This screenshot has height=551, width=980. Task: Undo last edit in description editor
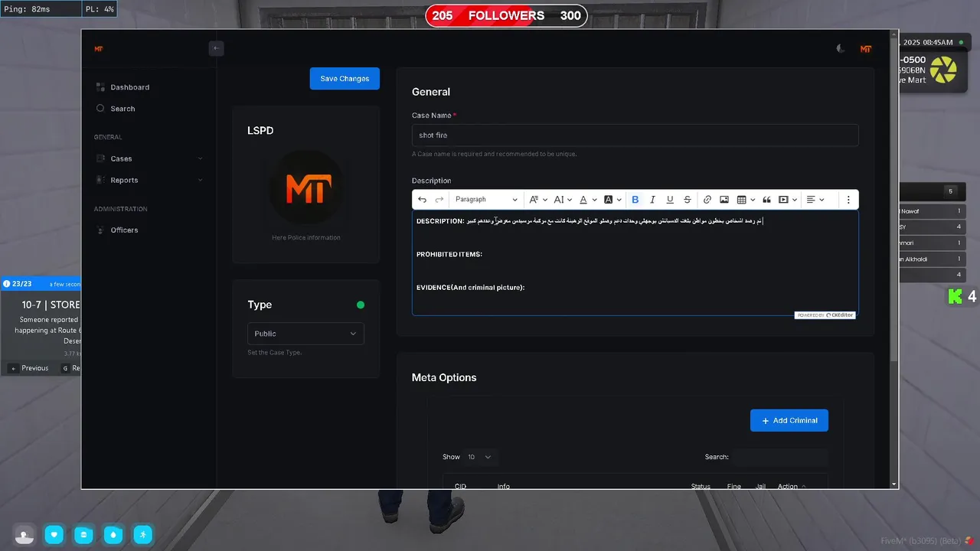point(422,200)
